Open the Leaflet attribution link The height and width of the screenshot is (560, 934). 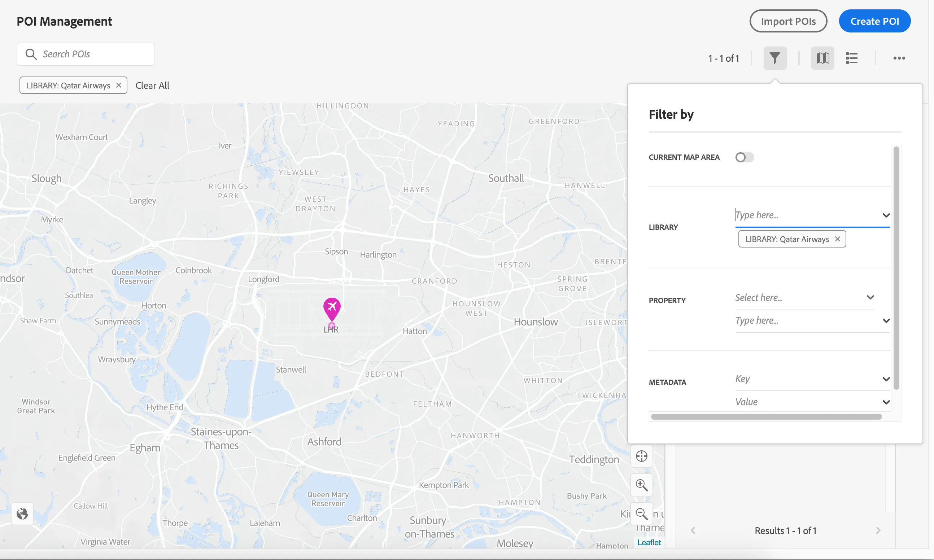[x=649, y=542]
